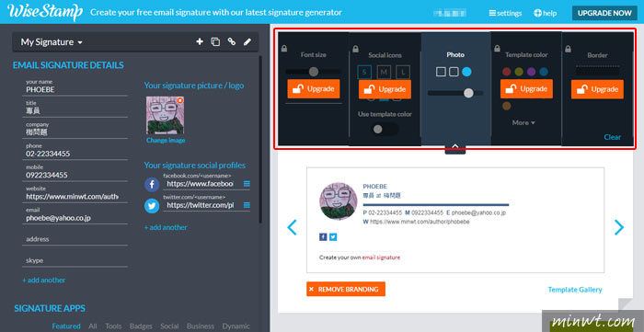The image size is (644, 332).
Task: Click Upgrade button under Social icons
Action: (x=385, y=89)
